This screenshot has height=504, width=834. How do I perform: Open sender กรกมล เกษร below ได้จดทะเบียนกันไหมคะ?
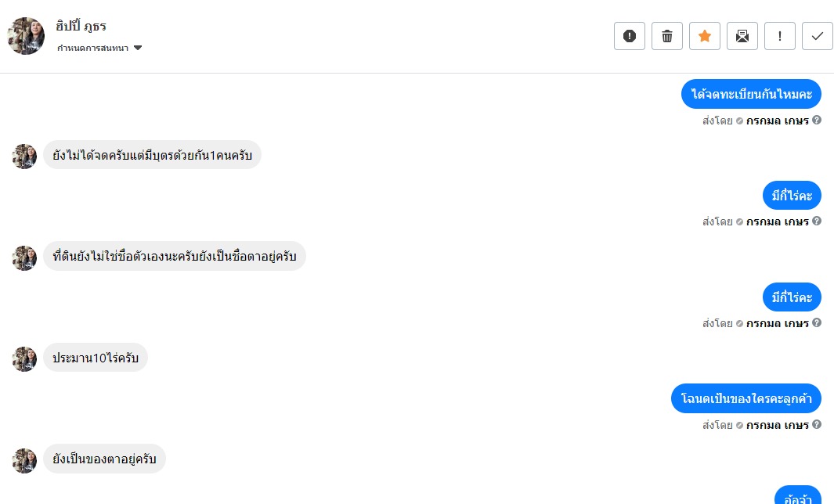(x=777, y=121)
